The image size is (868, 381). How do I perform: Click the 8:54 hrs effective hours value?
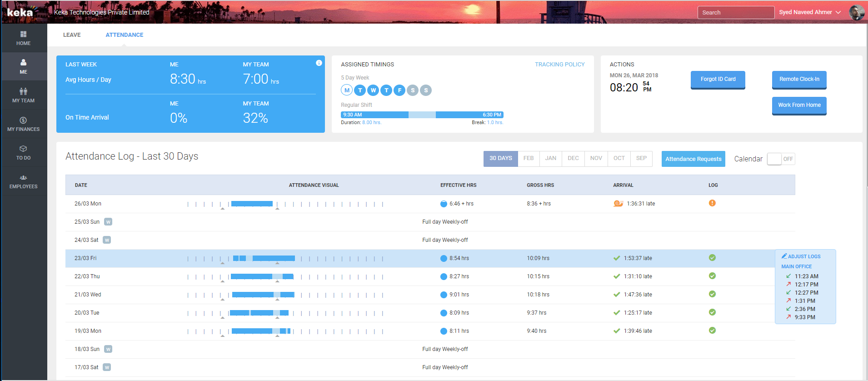[x=459, y=258]
